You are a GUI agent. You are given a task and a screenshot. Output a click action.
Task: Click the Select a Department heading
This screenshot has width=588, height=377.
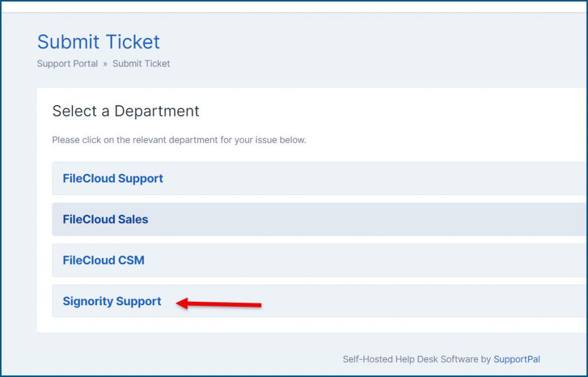pos(126,111)
